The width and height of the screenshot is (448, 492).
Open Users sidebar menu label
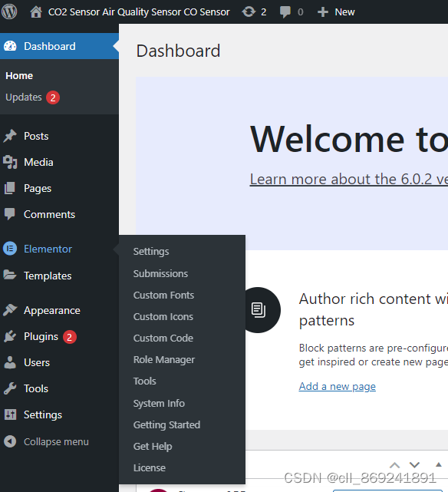37,362
